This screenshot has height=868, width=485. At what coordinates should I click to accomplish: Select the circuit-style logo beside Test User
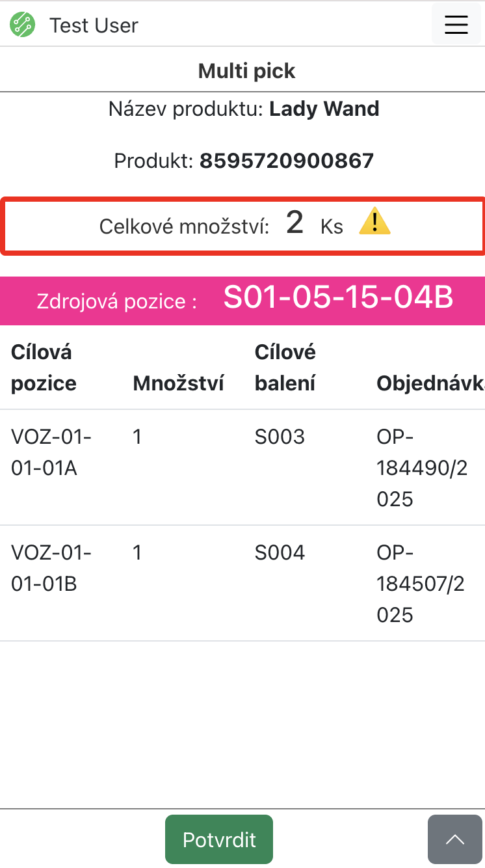[22, 25]
